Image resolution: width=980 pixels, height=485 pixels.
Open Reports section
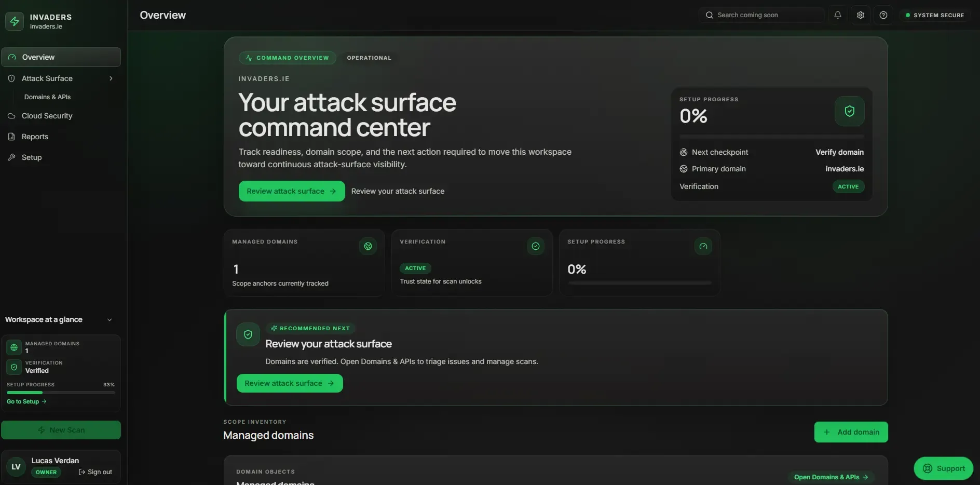click(61, 137)
